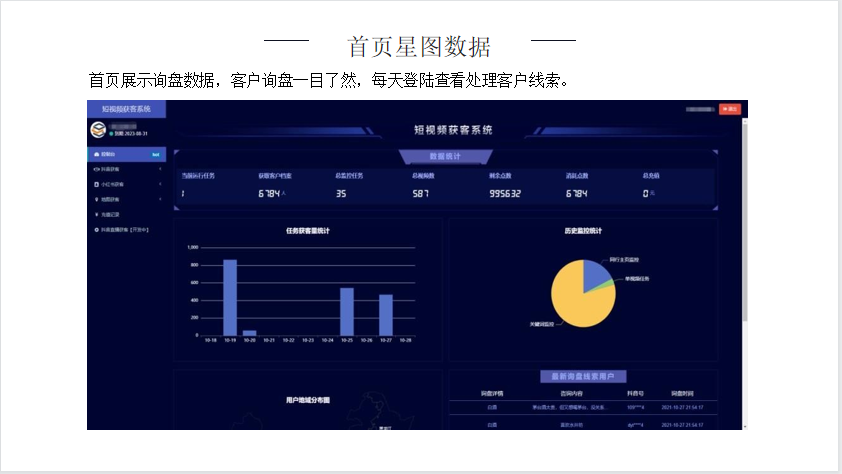Expand the 地图获客 submenu arrow
Viewport: 842px width, 474px height.
[x=160, y=199]
